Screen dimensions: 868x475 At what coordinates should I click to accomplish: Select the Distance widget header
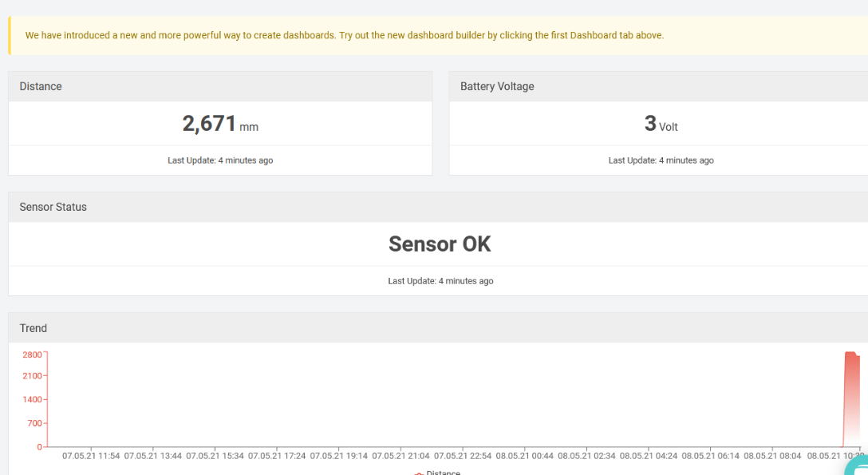click(x=220, y=86)
